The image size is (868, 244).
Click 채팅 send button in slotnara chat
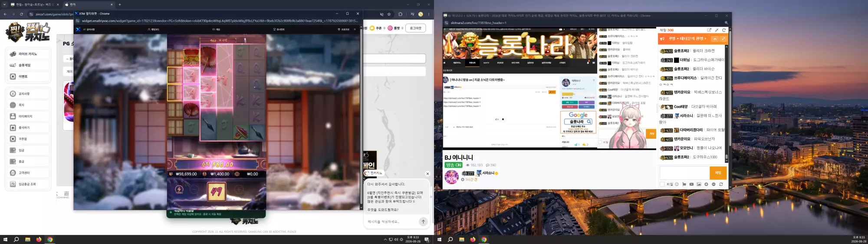coord(718,173)
